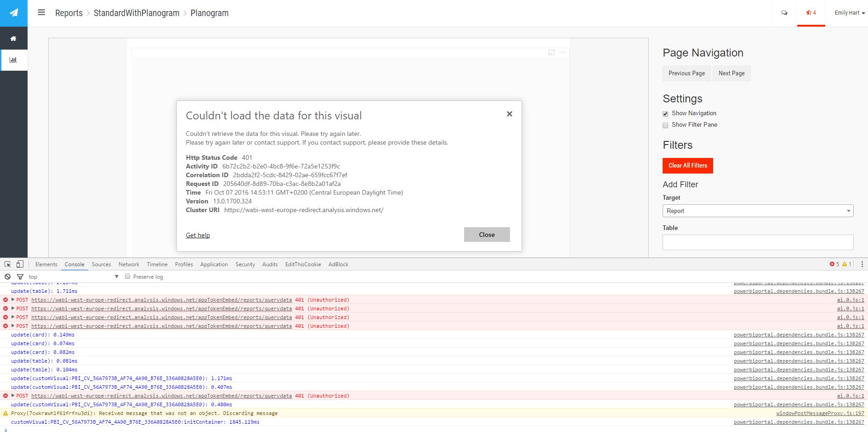Open the Application tab

tap(214, 264)
